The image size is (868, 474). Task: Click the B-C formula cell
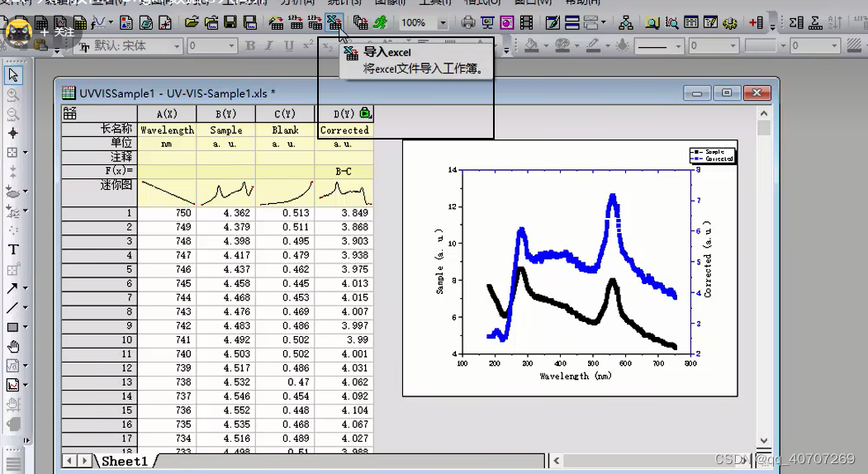click(344, 172)
